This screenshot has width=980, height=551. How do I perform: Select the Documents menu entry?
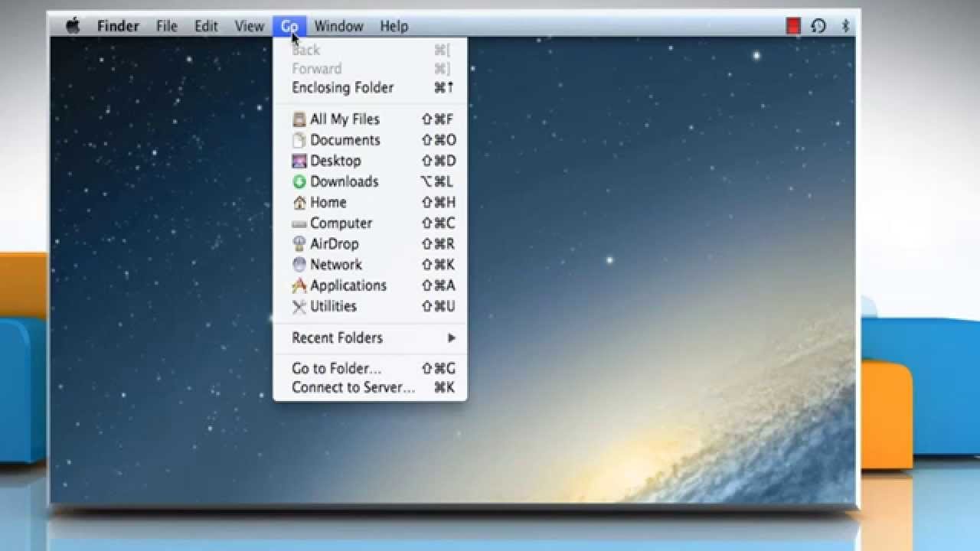pos(370,140)
